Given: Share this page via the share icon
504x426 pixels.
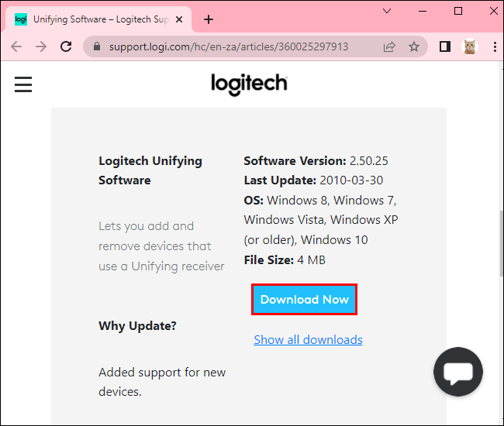Looking at the screenshot, I should [389, 46].
